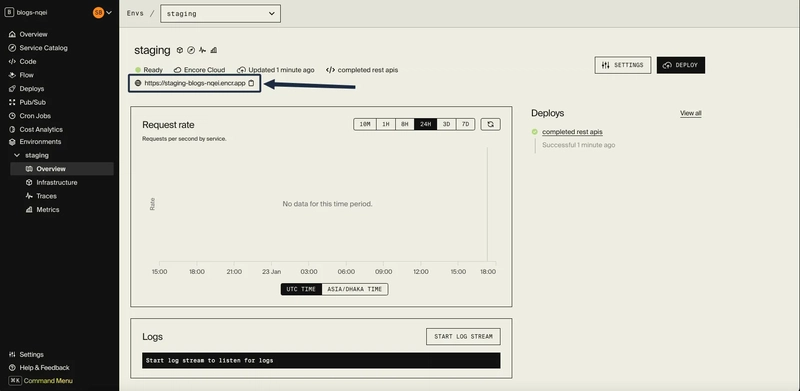Open the compass icon next to staging heading

[191, 50]
